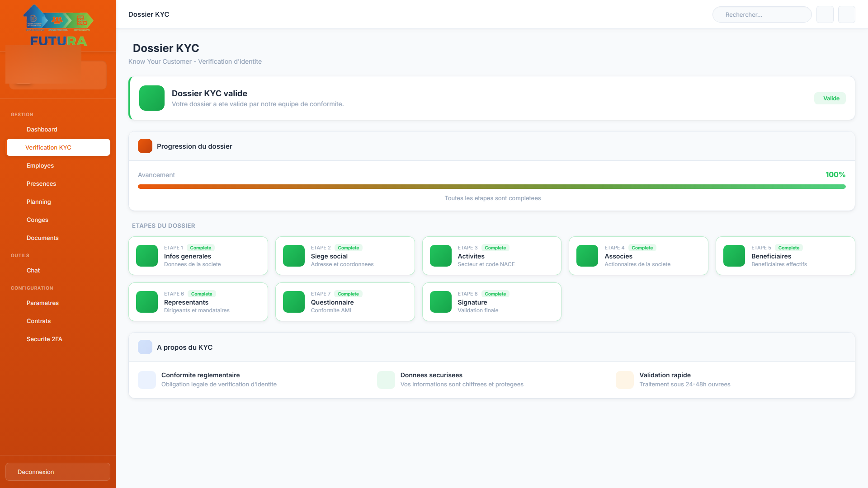The width and height of the screenshot is (868, 488).
Task: Click the Donnees securisees green icon
Action: 386,380
